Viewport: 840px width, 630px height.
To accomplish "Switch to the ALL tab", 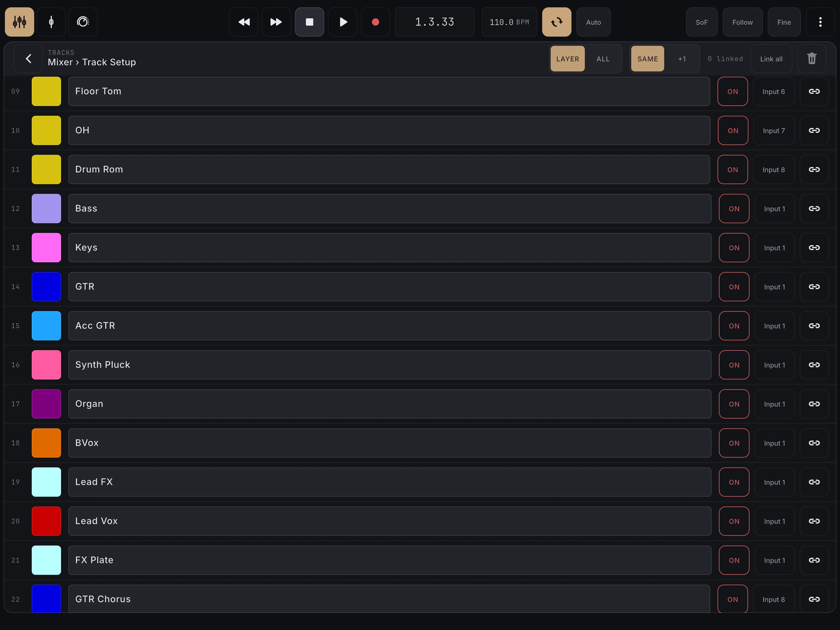I will [x=603, y=59].
